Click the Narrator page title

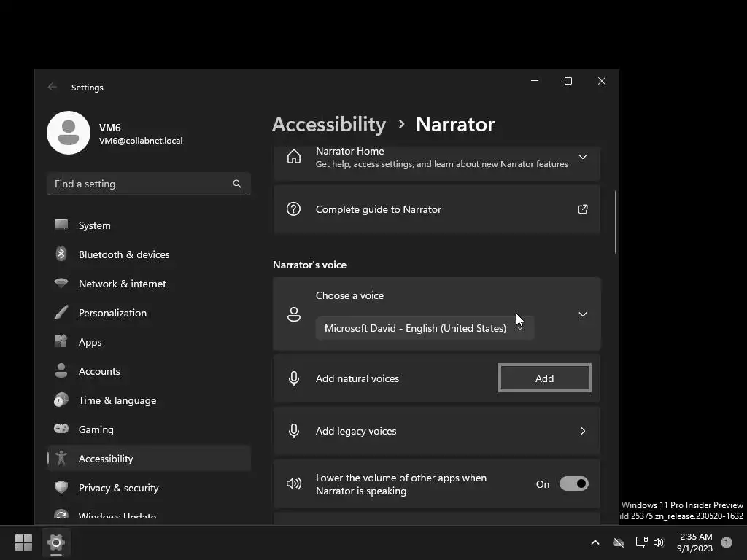pos(455,124)
